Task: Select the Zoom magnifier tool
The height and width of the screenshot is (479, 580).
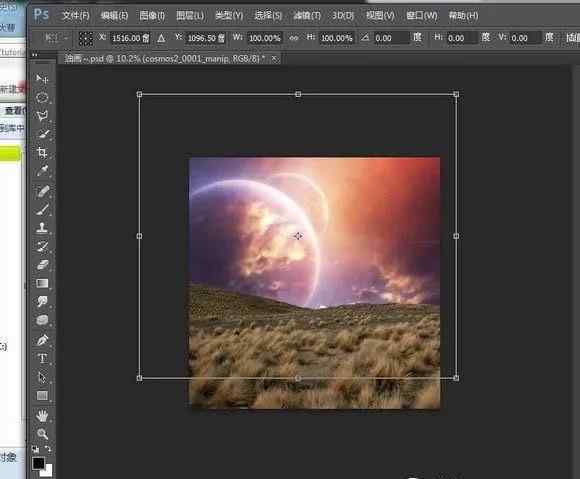Action: pos(42,433)
